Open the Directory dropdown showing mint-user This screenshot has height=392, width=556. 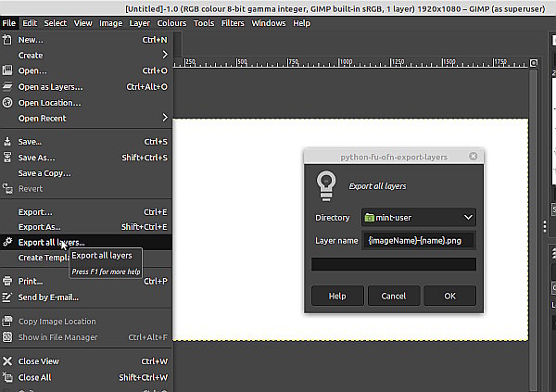tap(419, 218)
